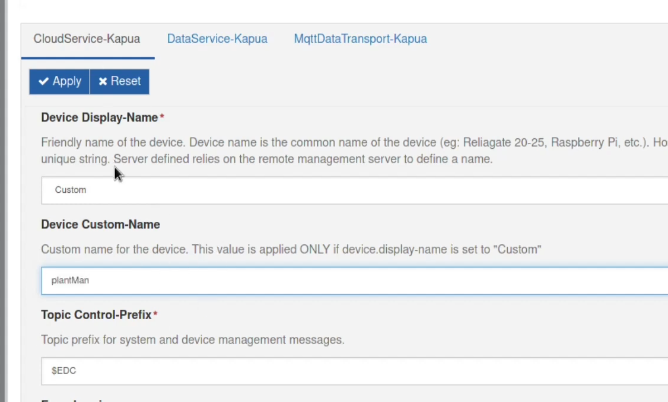The height and width of the screenshot is (402, 668).
Task: Click the Device Display-Name label
Action: (x=100, y=118)
